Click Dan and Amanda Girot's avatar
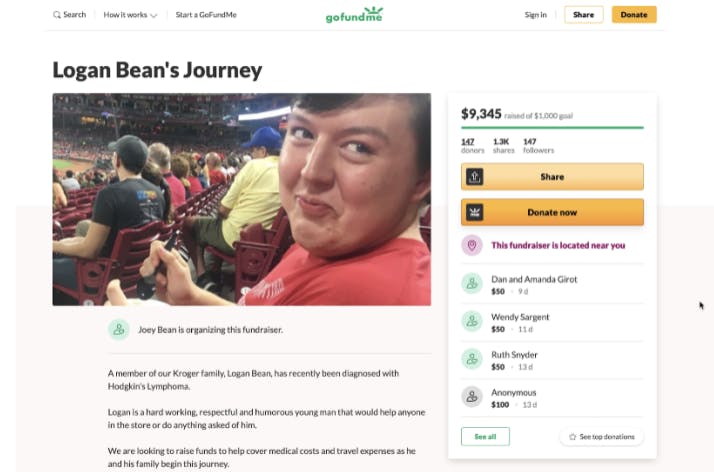Image resolution: width=714 pixels, height=472 pixels. pos(472,284)
